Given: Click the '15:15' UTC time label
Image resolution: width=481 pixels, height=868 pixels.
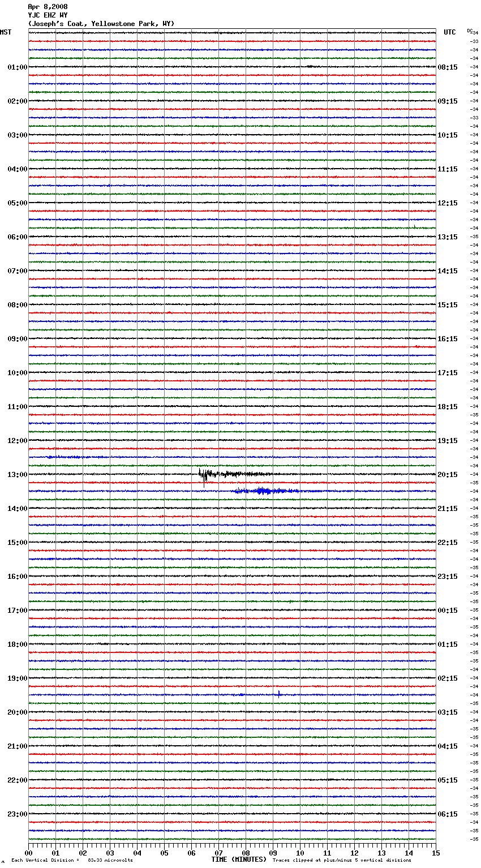Looking at the screenshot, I should coord(448,305).
